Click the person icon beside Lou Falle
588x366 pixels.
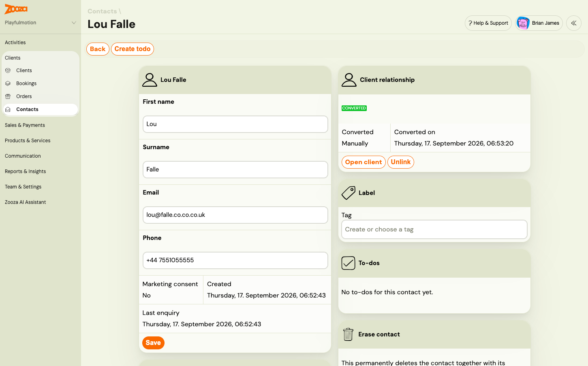[x=150, y=80]
